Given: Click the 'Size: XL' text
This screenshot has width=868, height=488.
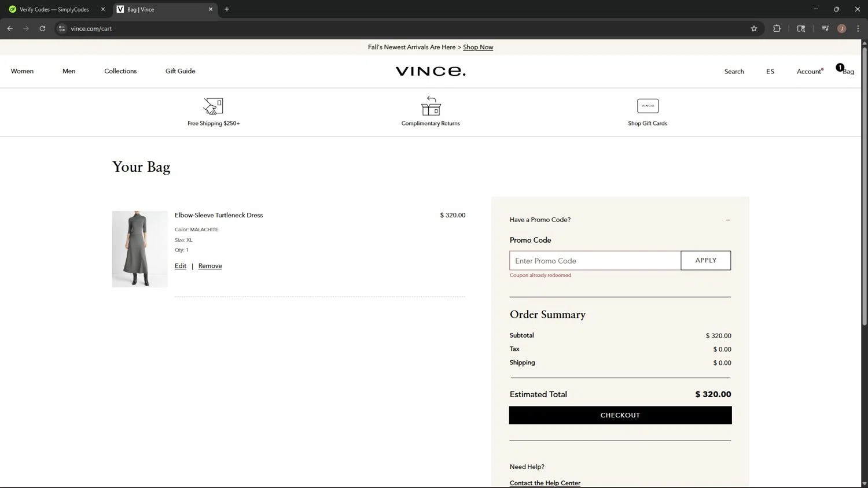Looking at the screenshot, I should click(183, 240).
